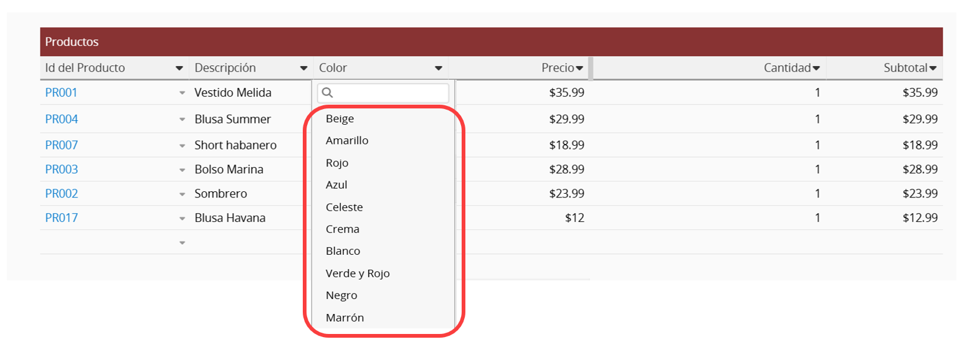Click the search magnifier icon in dropdown
The width and height of the screenshot is (980, 362).
327,93
